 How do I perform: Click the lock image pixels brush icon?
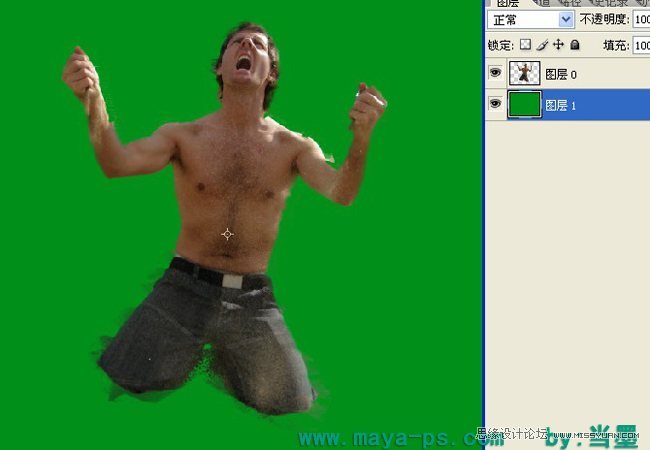pyautogui.click(x=542, y=45)
